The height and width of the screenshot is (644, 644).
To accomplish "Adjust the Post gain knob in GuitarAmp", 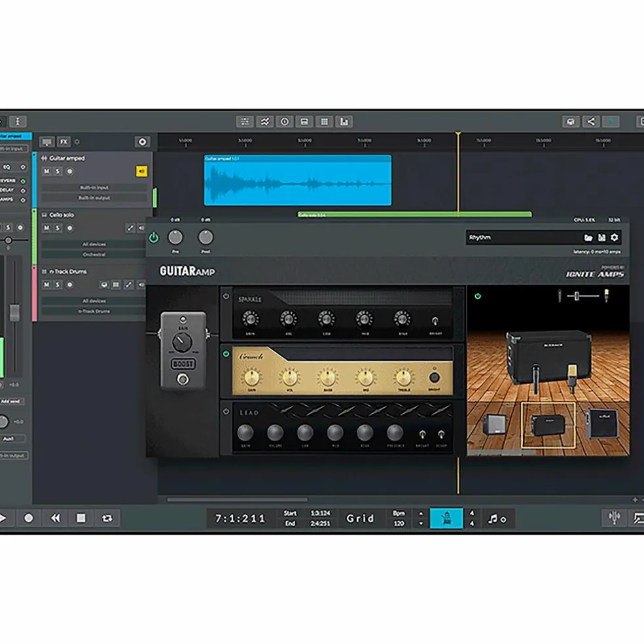I will coord(206,237).
